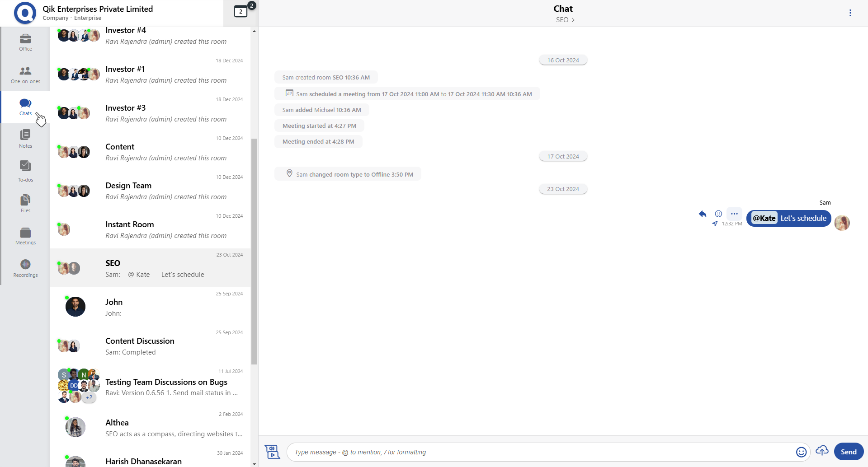
Task: Open the To-dos sidebar section
Action: [x=25, y=171]
